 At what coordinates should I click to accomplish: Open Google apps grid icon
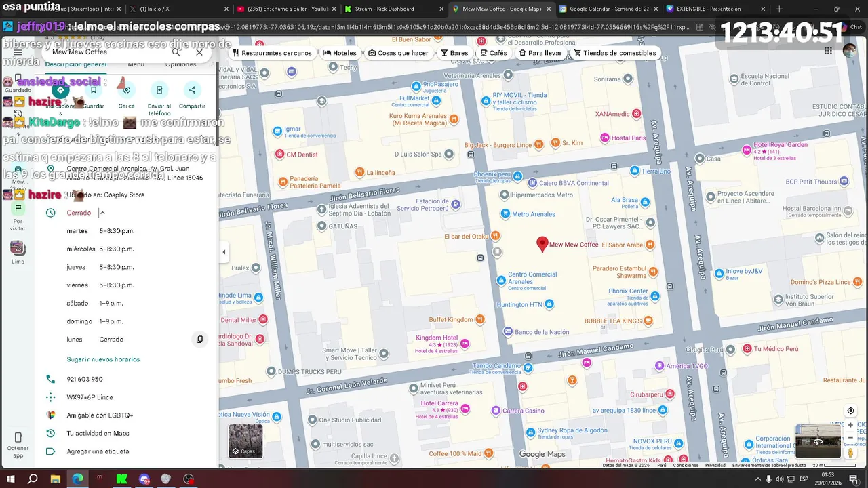click(x=828, y=51)
